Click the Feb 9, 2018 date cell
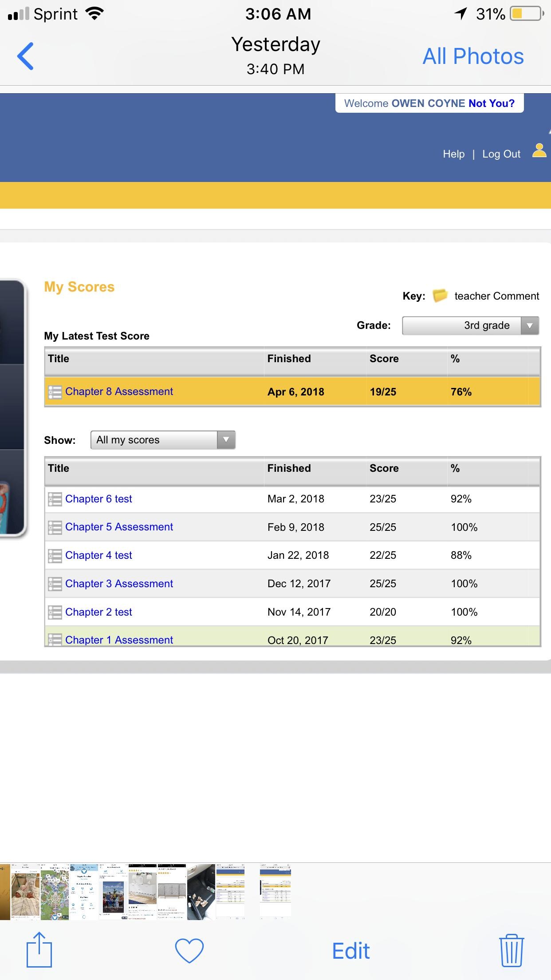The width and height of the screenshot is (551, 980). [x=295, y=527]
